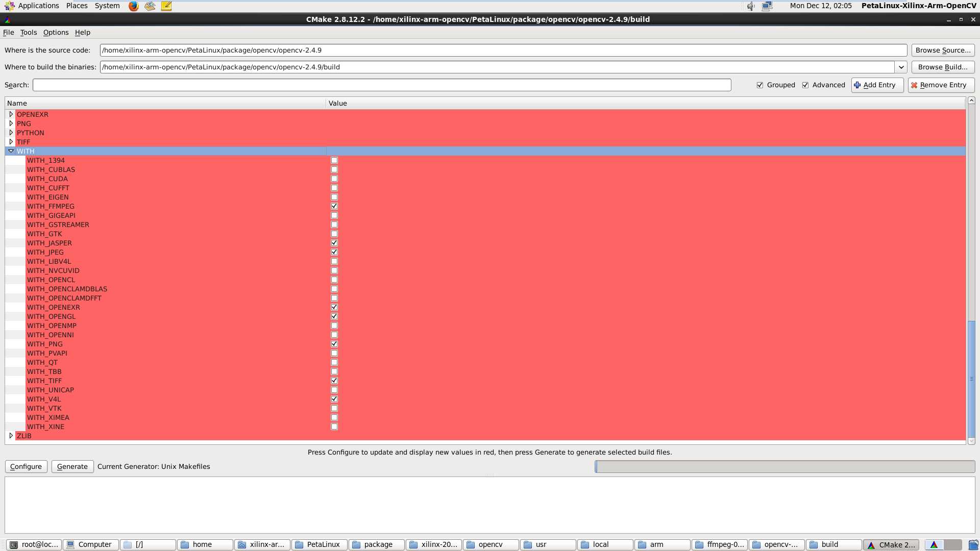Open the Places menu
Viewport: 980px width, 551px height.
click(77, 6)
